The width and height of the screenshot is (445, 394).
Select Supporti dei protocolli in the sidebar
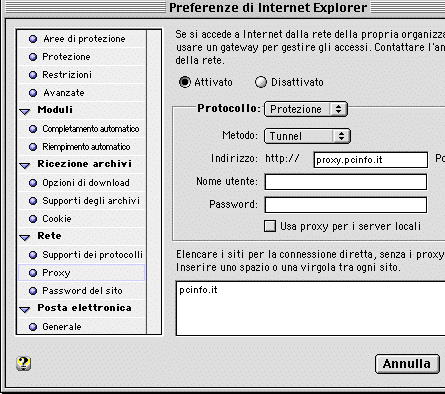pos(82,255)
